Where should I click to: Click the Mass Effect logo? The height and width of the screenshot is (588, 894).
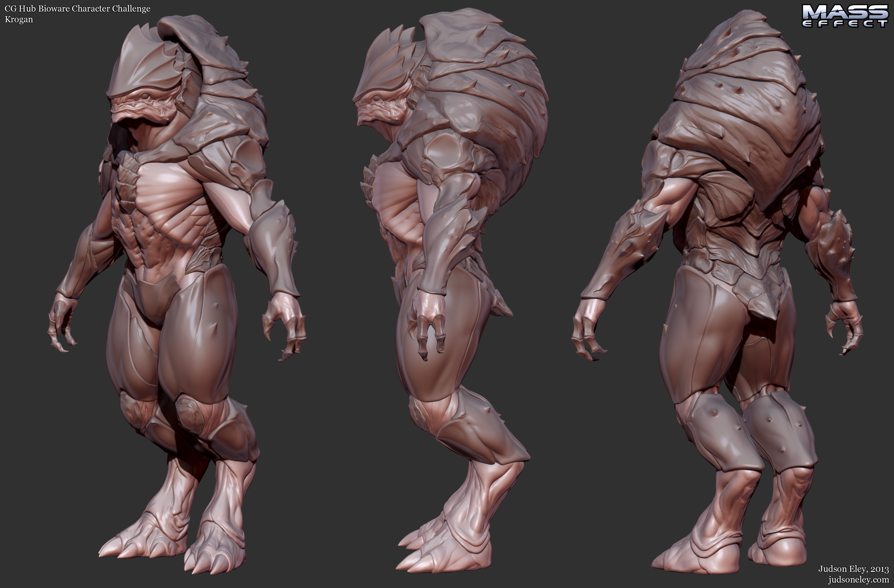coord(845,16)
